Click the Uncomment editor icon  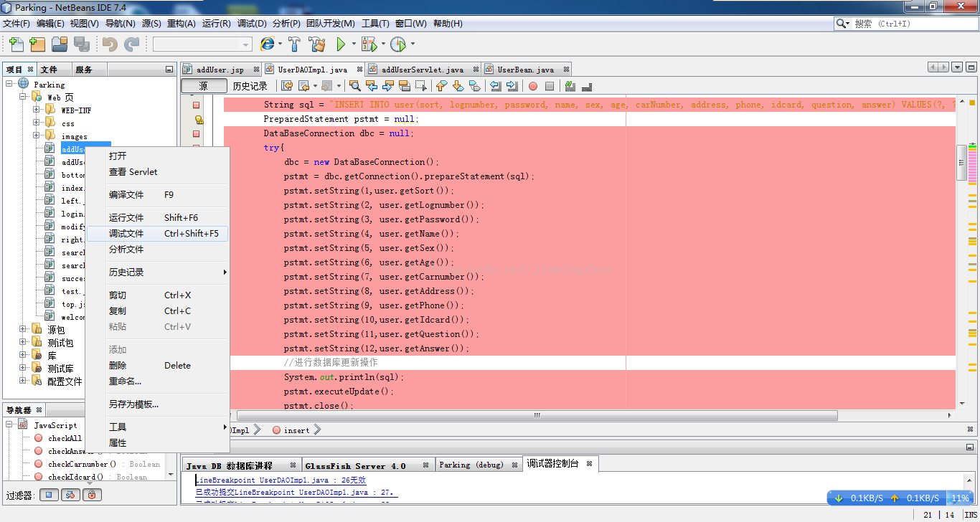pyautogui.click(x=587, y=86)
